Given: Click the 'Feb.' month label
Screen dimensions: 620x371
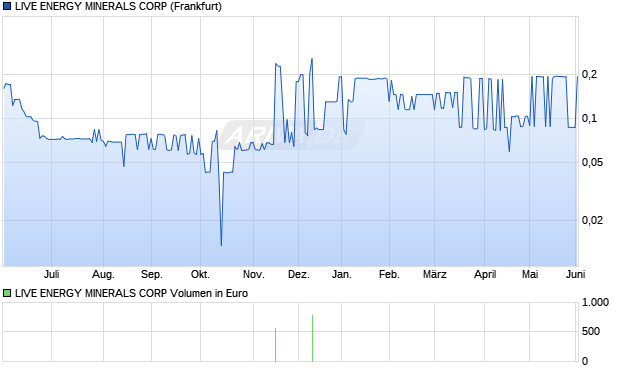Looking at the screenshot, I should tap(389, 274).
